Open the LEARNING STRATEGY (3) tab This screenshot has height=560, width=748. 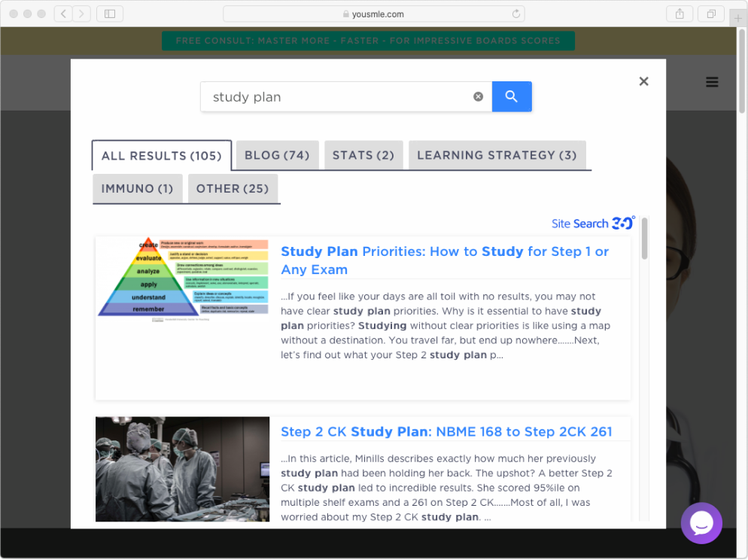pyautogui.click(x=497, y=155)
